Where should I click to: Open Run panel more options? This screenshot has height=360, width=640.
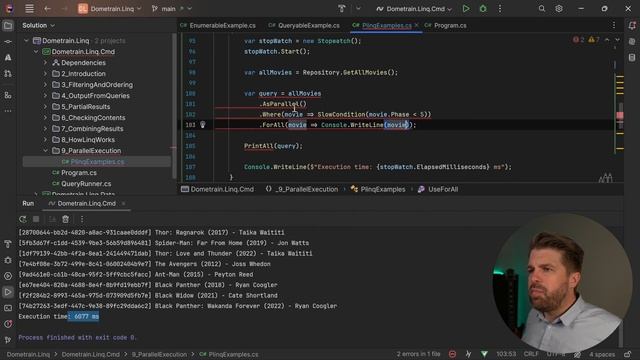[x=82, y=219]
